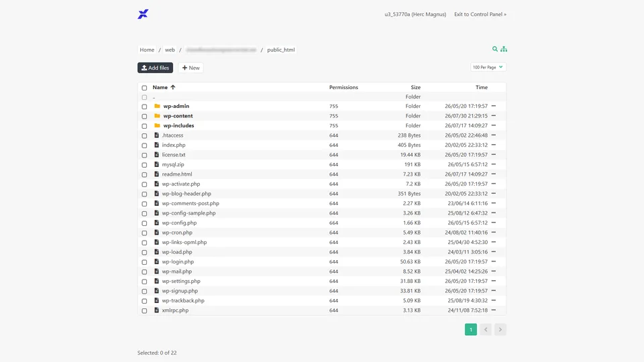Click the public_html breadcrumb
The height and width of the screenshot is (362, 644).
tap(281, 50)
